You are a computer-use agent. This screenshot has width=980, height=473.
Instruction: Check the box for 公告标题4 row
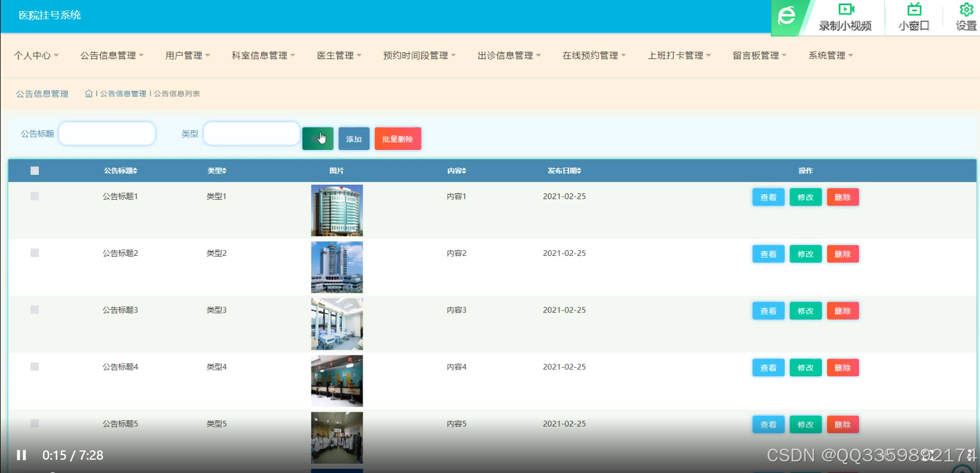pos(35,366)
